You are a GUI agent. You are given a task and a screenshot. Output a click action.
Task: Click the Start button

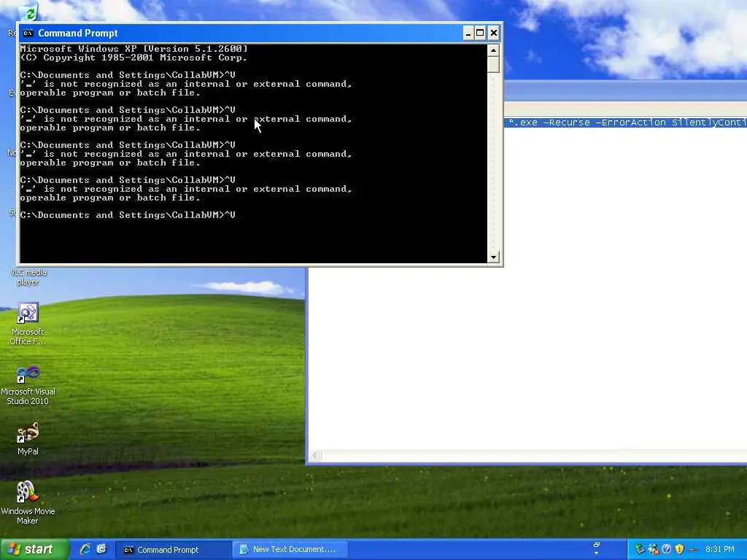[x=34, y=550]
